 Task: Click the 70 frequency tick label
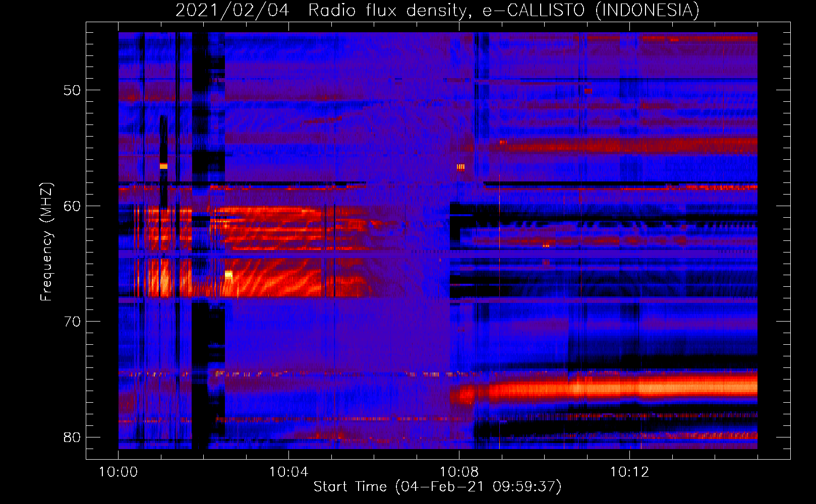tap(72, 322)
